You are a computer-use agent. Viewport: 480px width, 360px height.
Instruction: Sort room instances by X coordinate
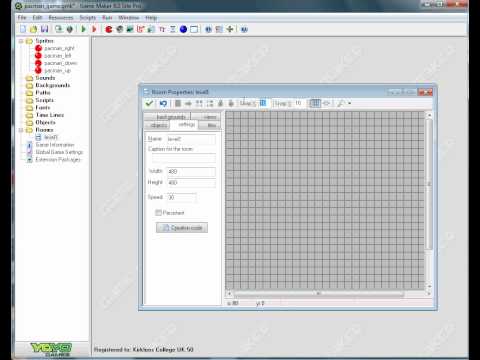(199, 103)
